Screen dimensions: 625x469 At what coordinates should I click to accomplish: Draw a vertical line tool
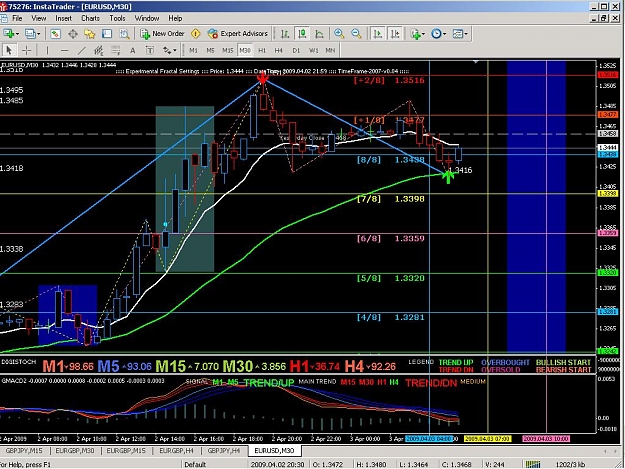(x=47, y=51)
